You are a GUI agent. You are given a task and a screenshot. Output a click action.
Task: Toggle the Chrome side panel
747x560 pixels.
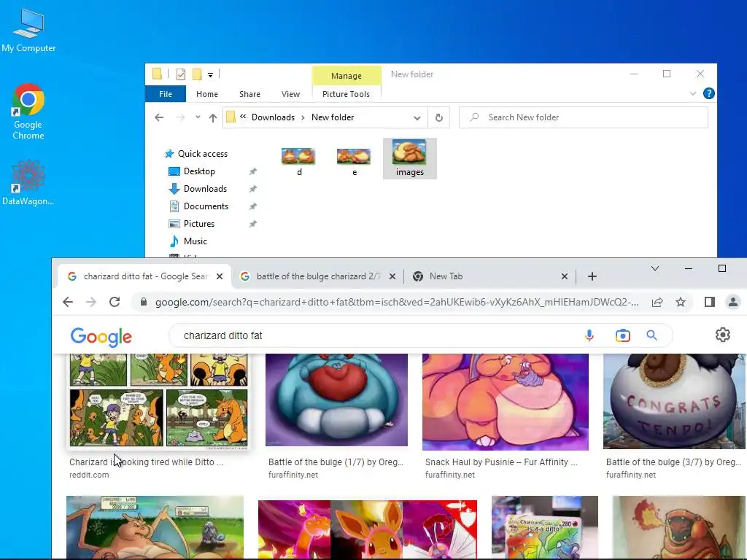[709, 302]
